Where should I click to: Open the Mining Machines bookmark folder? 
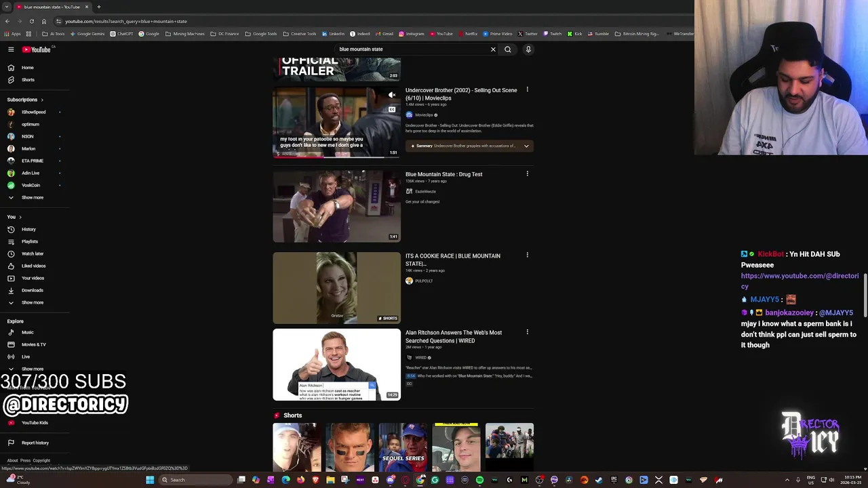(x=184, y=34)
